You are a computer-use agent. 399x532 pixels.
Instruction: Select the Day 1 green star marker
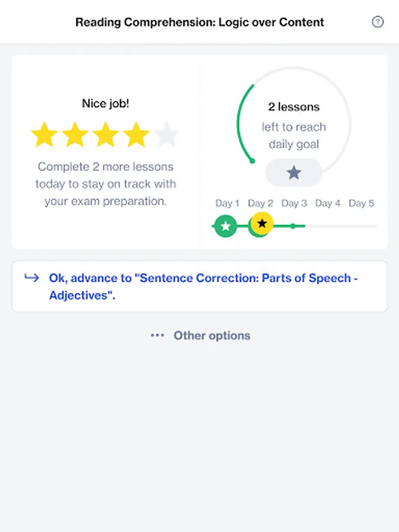(x=225, y=226)
